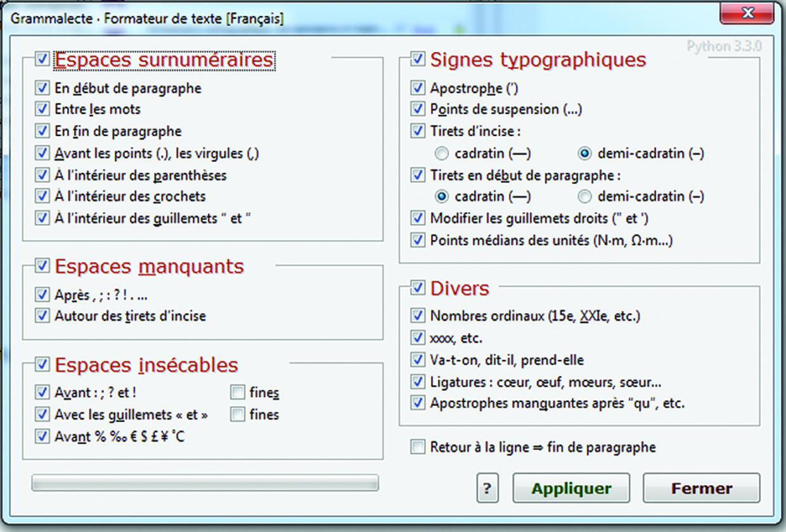Toggle 'Entre les mots' option
This screenshot has width=786, height=532.
click(42, 109)
